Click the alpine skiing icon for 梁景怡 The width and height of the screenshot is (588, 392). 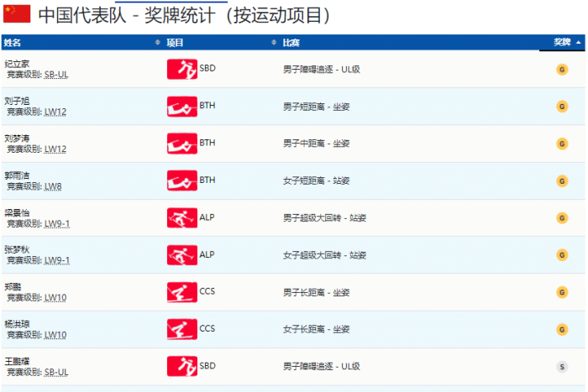tap(181, 217)
